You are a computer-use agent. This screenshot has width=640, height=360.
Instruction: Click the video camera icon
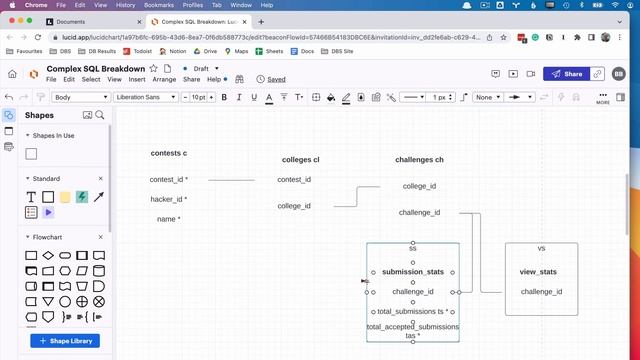531,74
